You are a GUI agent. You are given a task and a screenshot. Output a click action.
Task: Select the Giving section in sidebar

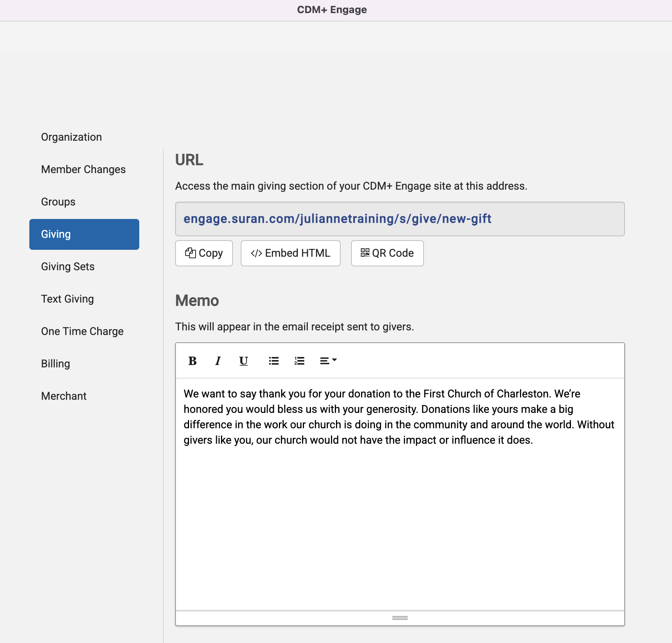[84, 234]
